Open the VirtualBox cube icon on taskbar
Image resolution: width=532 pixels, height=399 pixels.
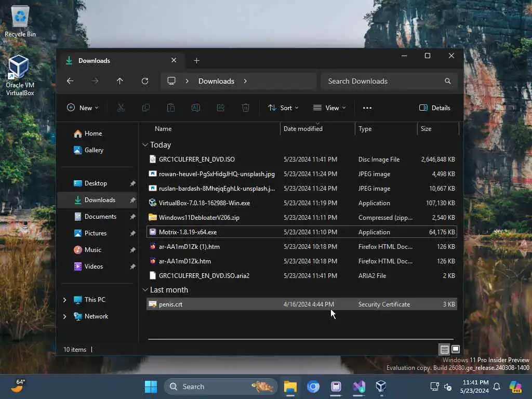coord(381,387)
